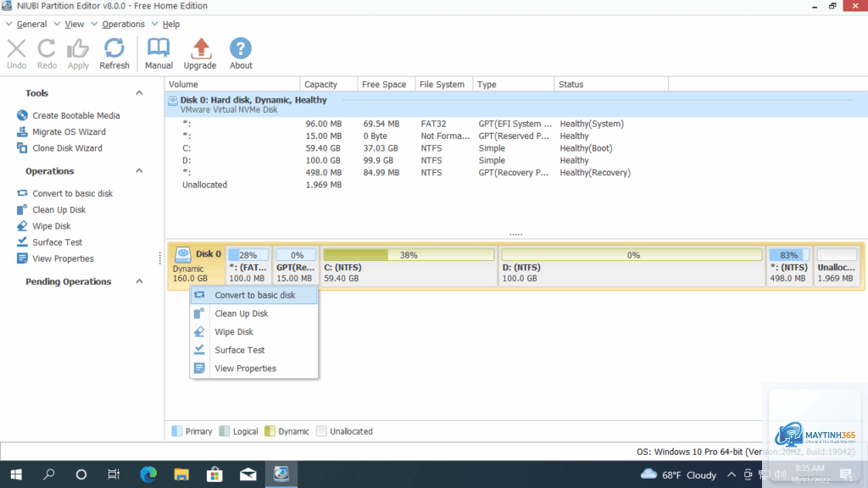This screenshot has height=488, width=868.
Task: Open the Operations menu
Action: point(123,25)
